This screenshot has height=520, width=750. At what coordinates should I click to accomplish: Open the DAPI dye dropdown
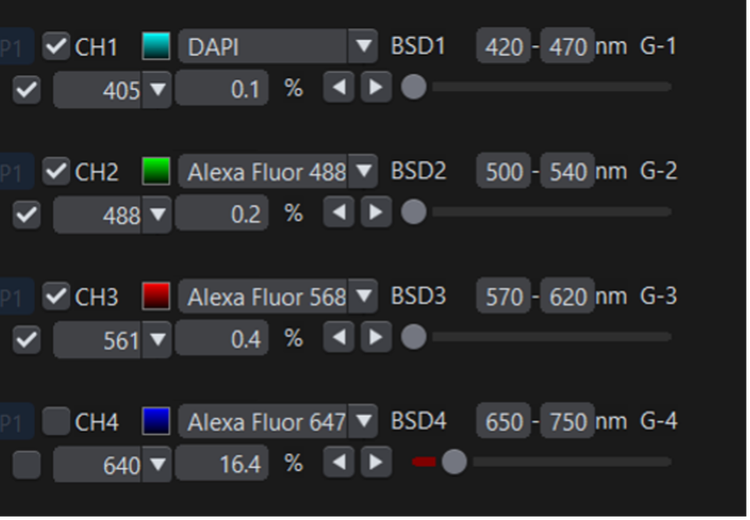362,47
